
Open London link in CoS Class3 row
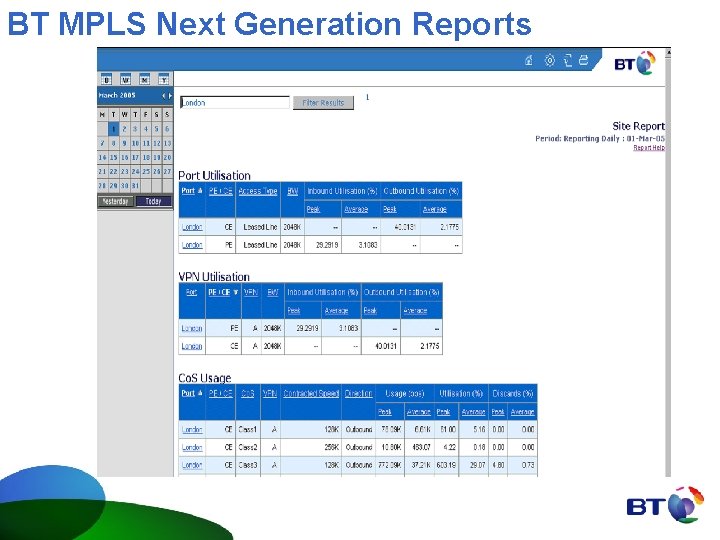(192, 465)
